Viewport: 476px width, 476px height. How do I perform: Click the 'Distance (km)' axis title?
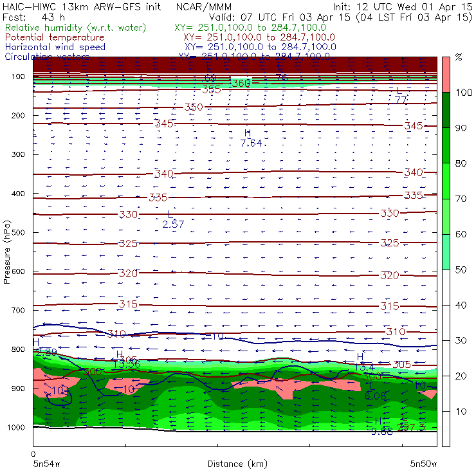click(x=237, y=464)
